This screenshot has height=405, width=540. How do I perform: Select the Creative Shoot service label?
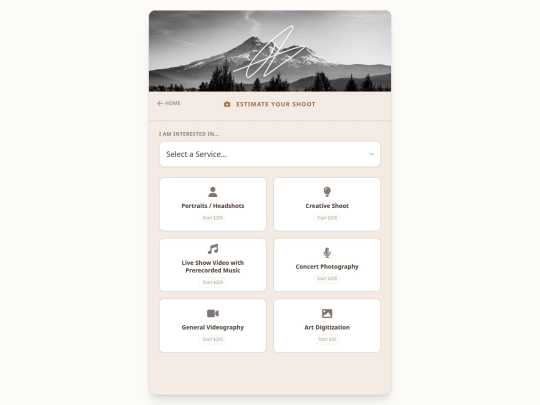click(327, 206)
